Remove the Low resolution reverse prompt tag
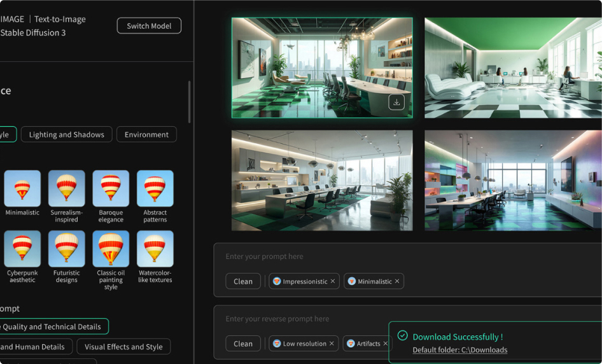The width and height of the screenshot is (602, 364). tap(332, 344)
